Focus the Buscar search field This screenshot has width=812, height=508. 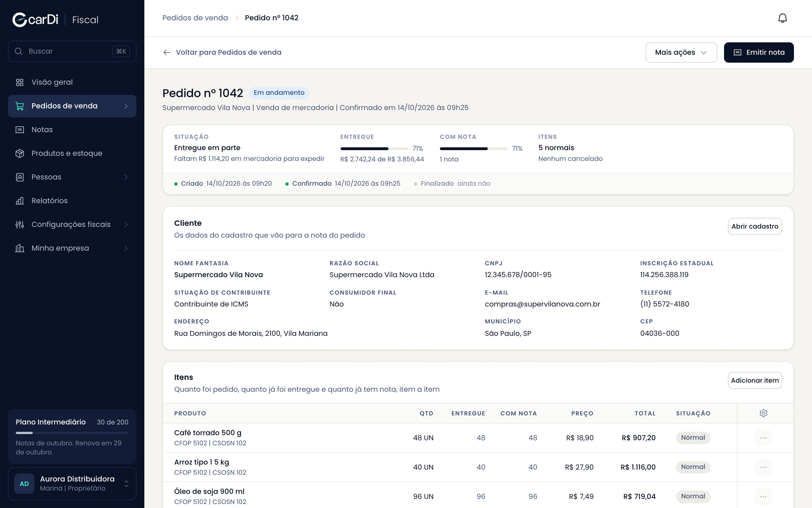coord(72,51)
